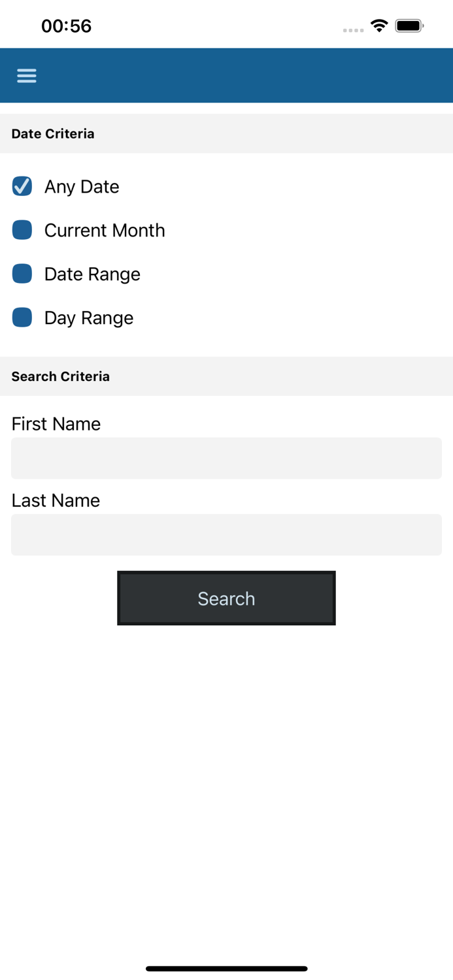Tap the battery indicator icon
The image size is (453, 980).
[409, 26]
